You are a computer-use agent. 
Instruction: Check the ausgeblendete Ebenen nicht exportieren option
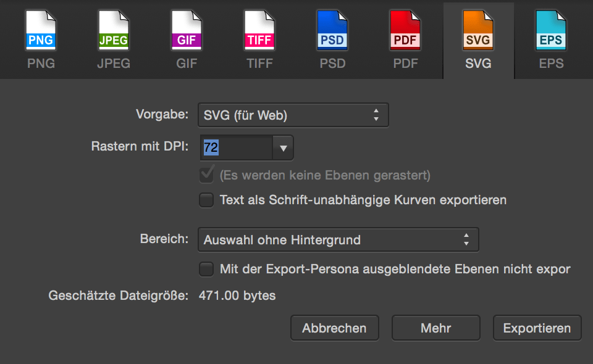(x=206, y=269)
